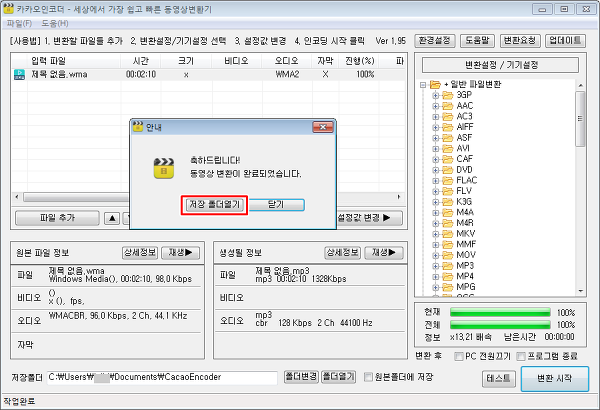
Task: Click the 현재 progress bar
Action: tap(500, 312)
